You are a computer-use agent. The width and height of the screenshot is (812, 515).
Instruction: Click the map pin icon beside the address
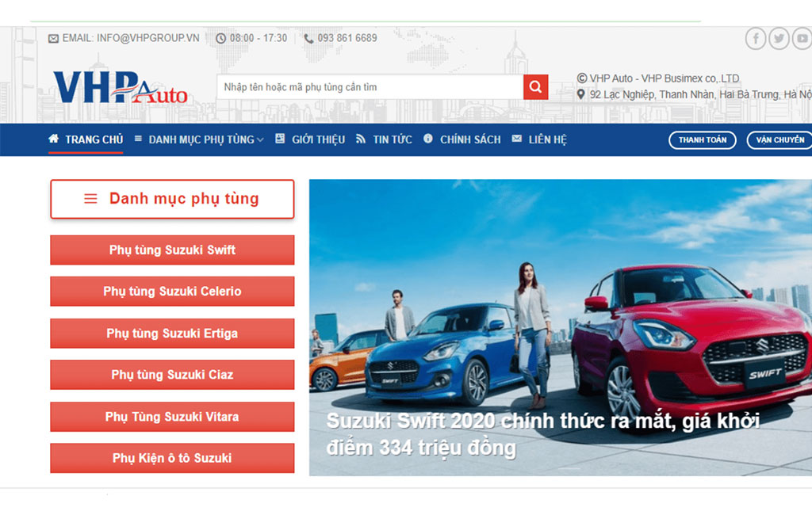click(x=581, y=94)
